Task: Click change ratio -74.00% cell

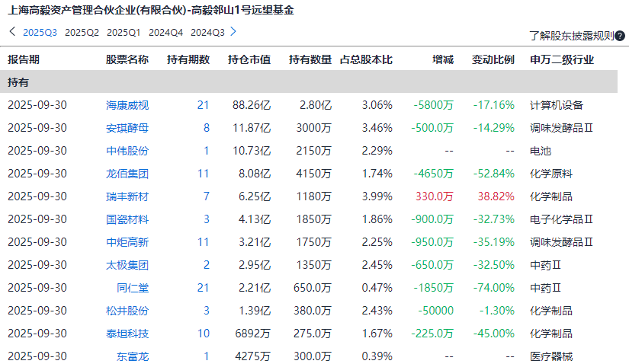Action: point(494,288)
